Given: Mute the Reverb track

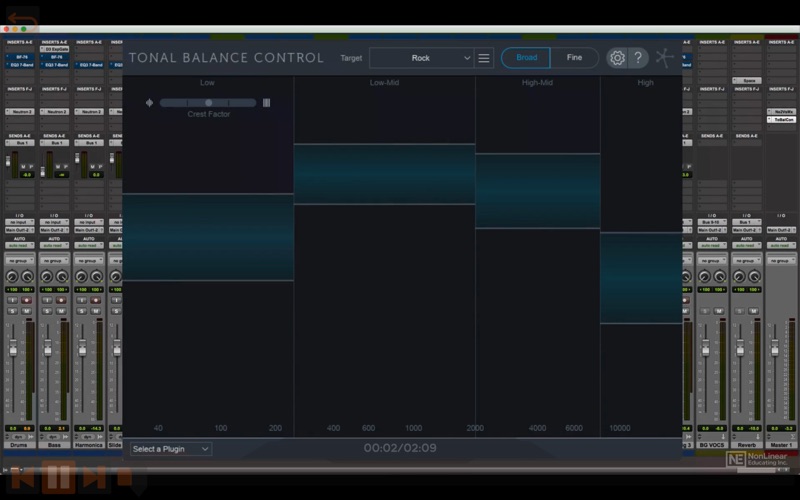Looking at the screenshot, I should [754, 311].
